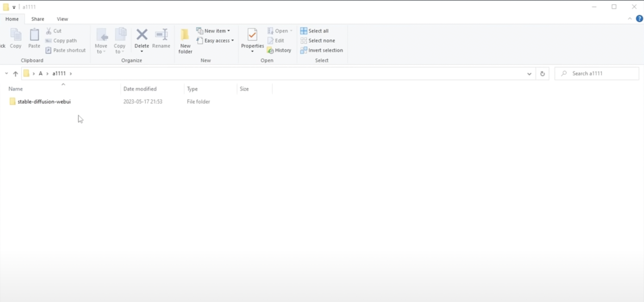Open the New item dropdown

tap(213, 31)
